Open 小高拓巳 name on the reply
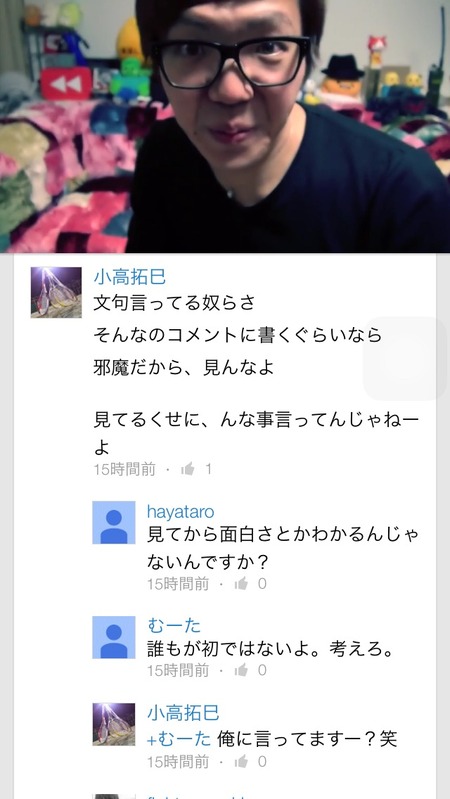This screenshot has height=799, width=450. pyautogui.click(x=183, y=713)
